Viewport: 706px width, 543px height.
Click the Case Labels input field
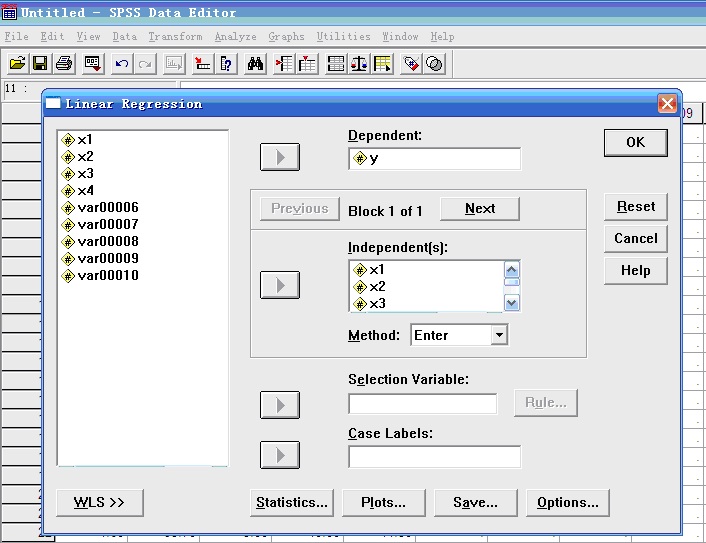tap(434, 457)
